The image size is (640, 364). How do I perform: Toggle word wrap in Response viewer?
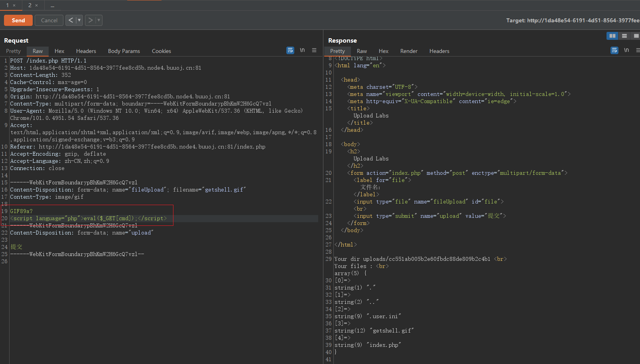(x=614, y=50)
